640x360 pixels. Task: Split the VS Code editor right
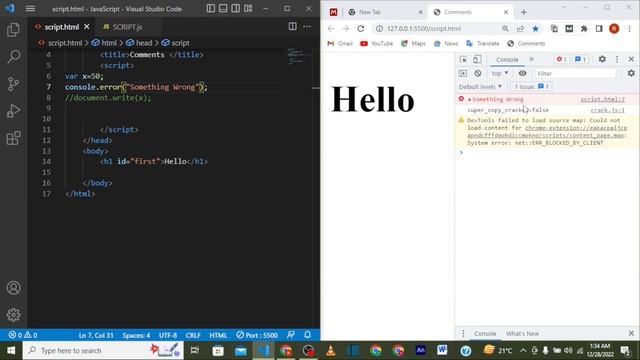click(293, 27)
